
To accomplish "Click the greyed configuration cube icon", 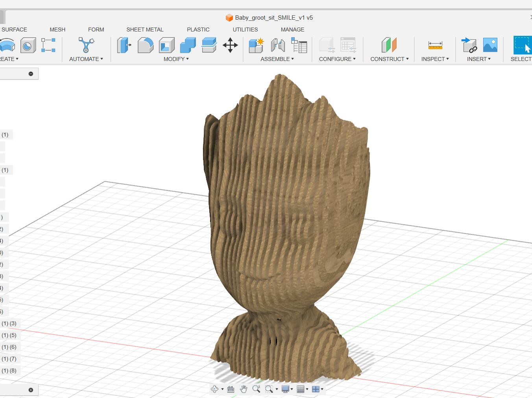I will coord(327,45).
